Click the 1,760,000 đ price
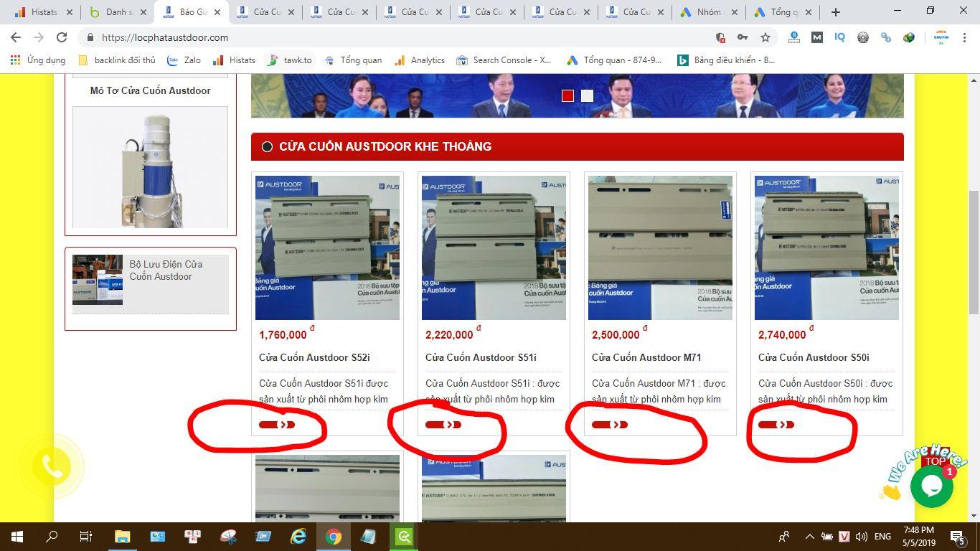 point(287,334)
